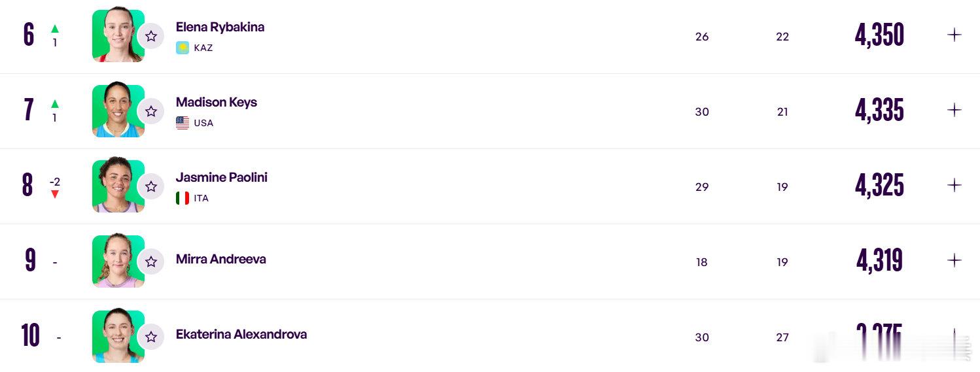Viewport: 980px width, 372px height.
Task: Add Ekaterina Alexandrova to favorites
Action: [x=151, y=337]
